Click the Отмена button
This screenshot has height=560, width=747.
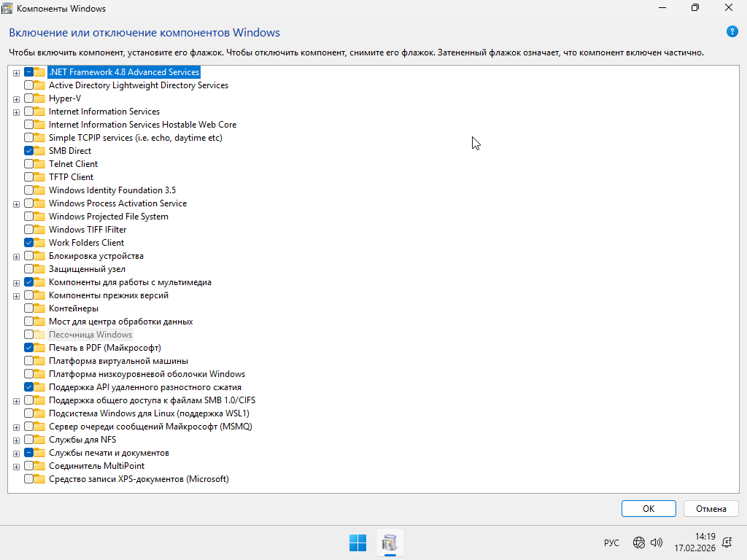coord(711,508)
